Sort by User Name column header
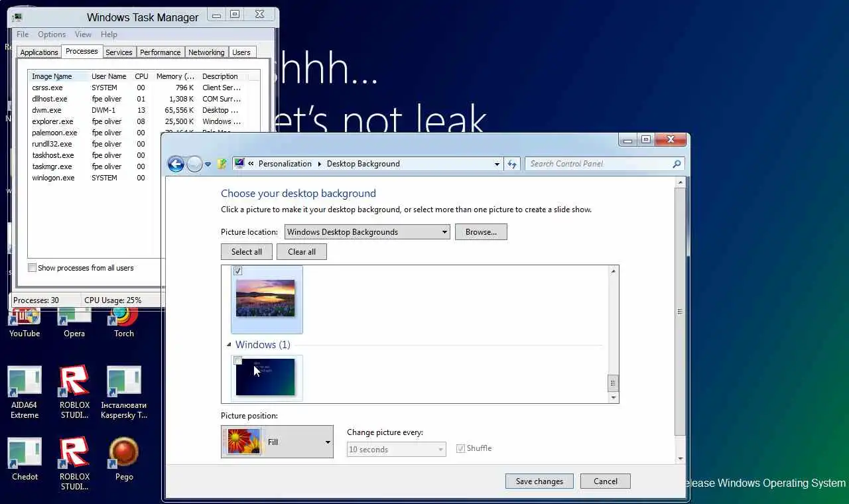 coord(110,76)
